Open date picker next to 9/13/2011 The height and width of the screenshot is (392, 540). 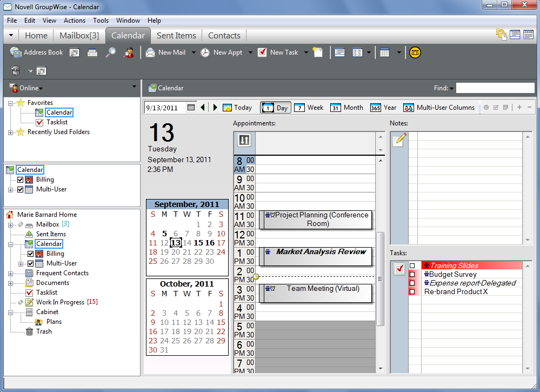pos(191,108)
